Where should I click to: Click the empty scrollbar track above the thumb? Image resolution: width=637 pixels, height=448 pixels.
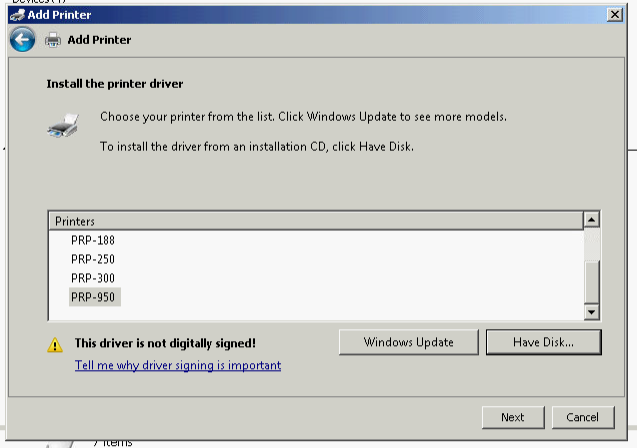(591, 244)
